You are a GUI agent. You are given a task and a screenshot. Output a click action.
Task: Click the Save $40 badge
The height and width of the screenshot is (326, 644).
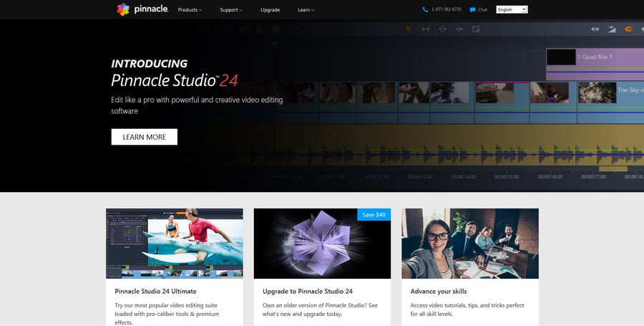pyautogui.click(x=374, y=215)
